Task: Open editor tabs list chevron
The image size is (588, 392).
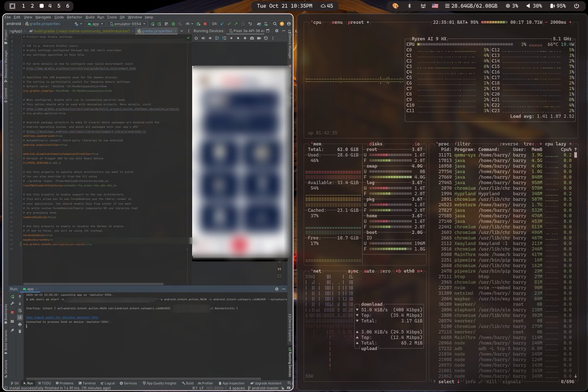Action: (182, 31)
